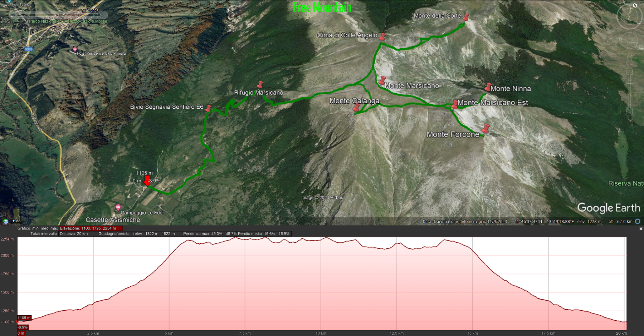
Task: Click the Campeggio Le Foci label
Action: click(x=142, y=213)
